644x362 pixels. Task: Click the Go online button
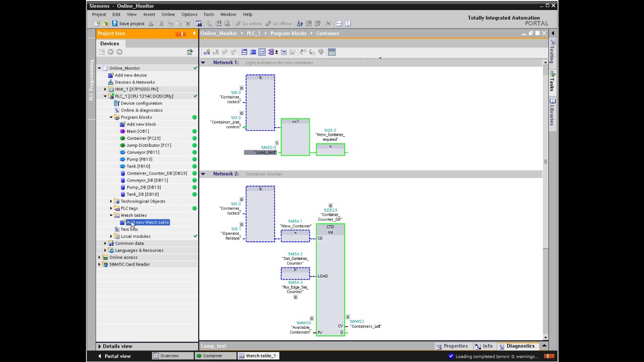tap(248, 24)
